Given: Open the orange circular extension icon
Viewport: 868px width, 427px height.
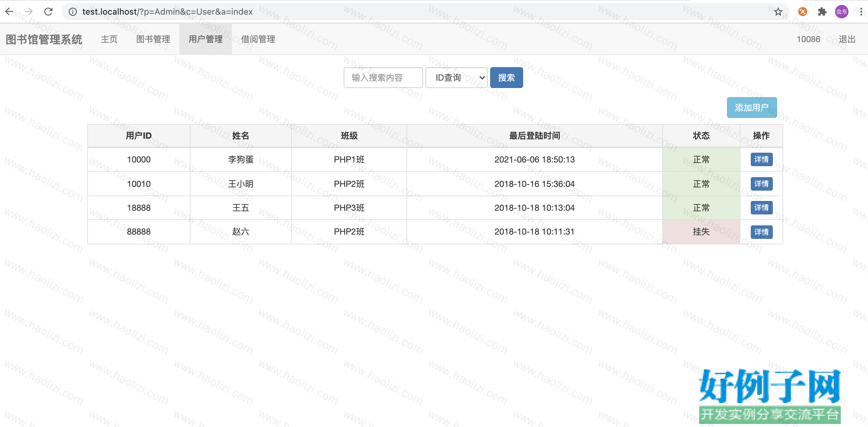Looking at the screenshot, I should coord(803,12).
